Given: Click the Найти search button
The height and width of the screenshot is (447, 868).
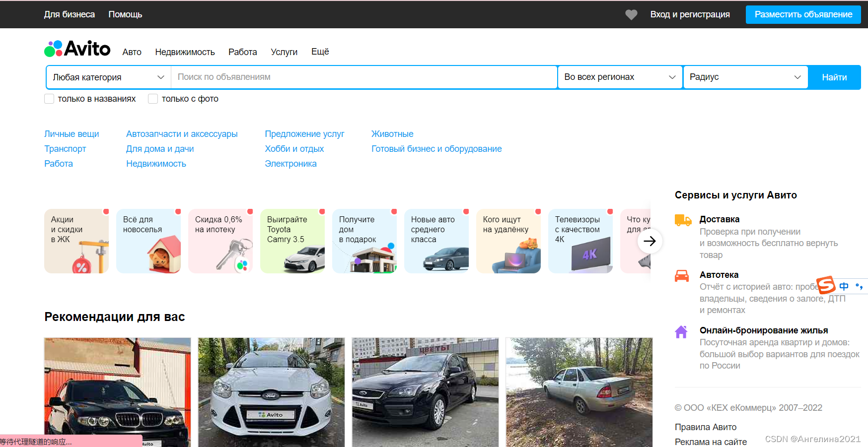Looking at the screenshot, I should tap(834, 77).
